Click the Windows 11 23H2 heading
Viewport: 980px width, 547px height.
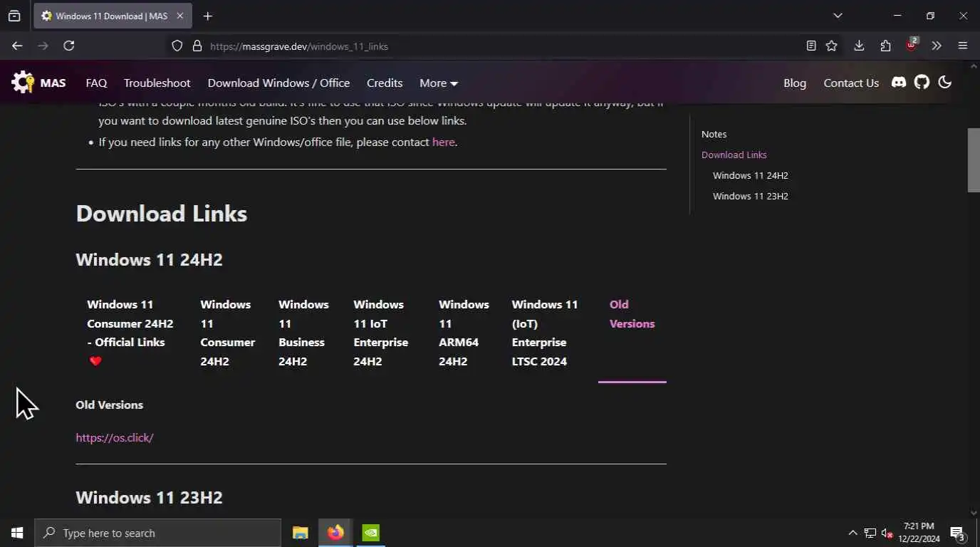pyautogui.click(x=149, y=497)
